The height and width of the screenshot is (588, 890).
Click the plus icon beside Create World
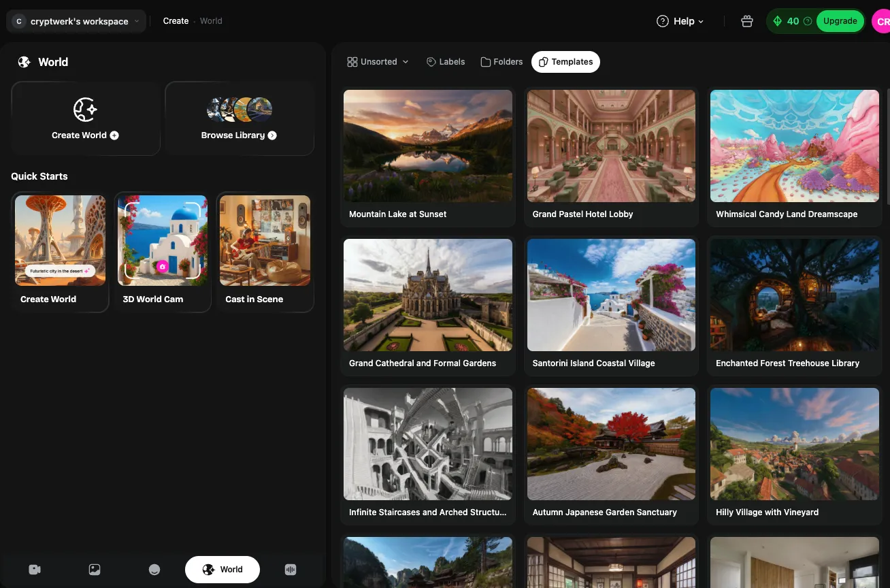coord(114,135)
